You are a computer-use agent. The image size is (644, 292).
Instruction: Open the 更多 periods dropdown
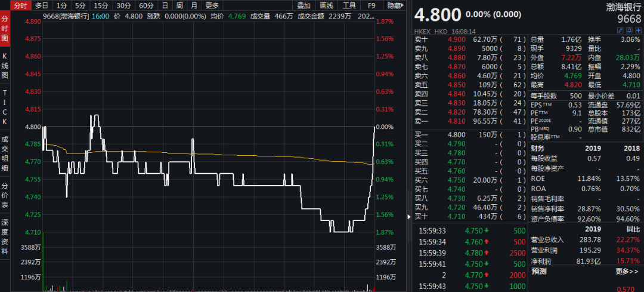point(212,5)
